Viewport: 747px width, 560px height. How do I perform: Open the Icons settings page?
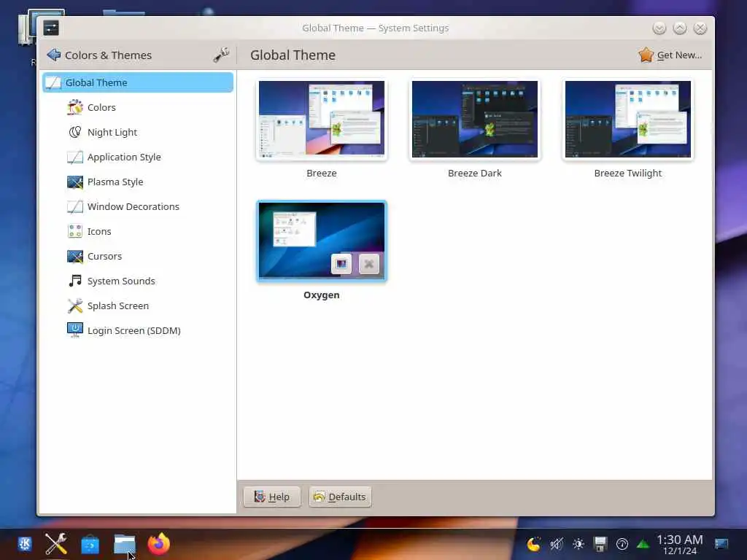pyautogui.click(x=138, y=231)
